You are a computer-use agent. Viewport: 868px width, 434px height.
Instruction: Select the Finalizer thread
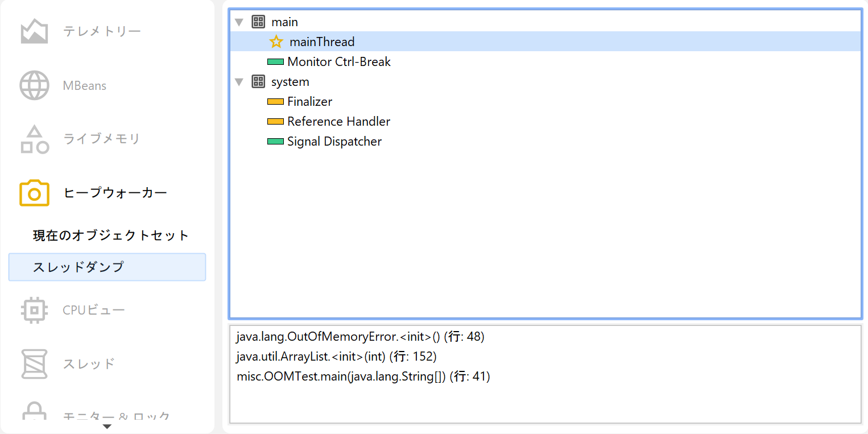point(309,102)
